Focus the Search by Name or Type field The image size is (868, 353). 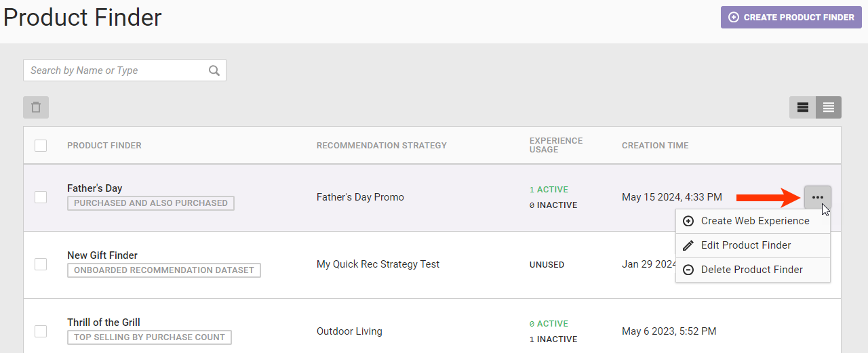(x=115, y=70)
